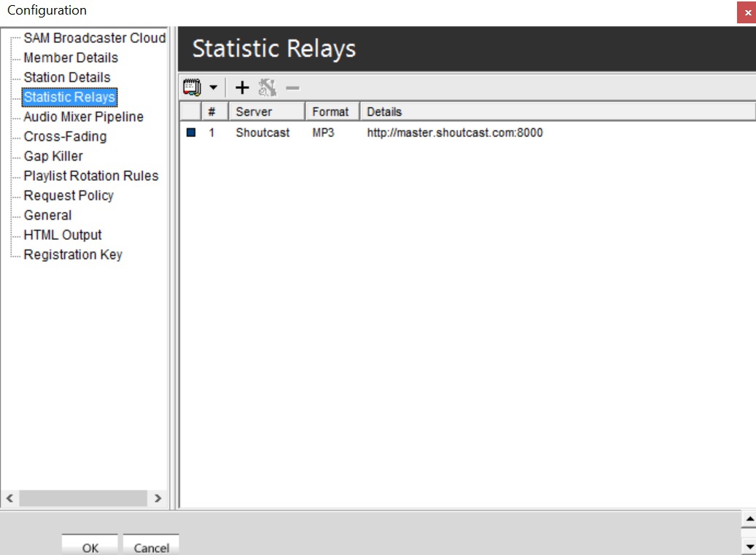Click the tree panel left scroll arrow
Screen dimensions: 756x555
[x=9, y=498]
